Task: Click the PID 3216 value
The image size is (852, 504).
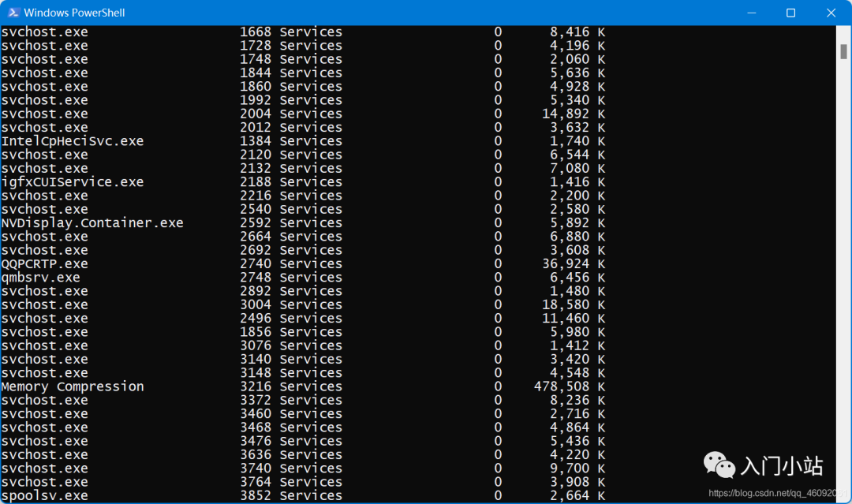Action: [x=256, y=386]
